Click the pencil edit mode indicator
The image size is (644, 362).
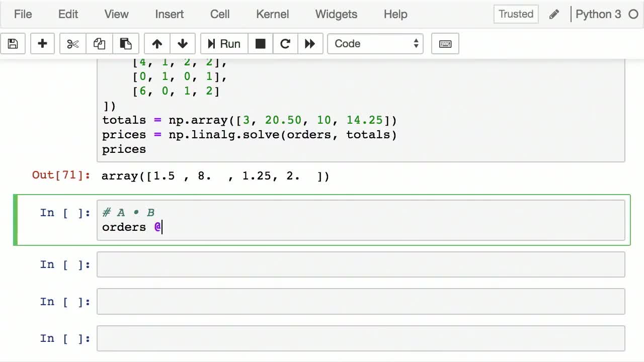(x=554, y=14)
